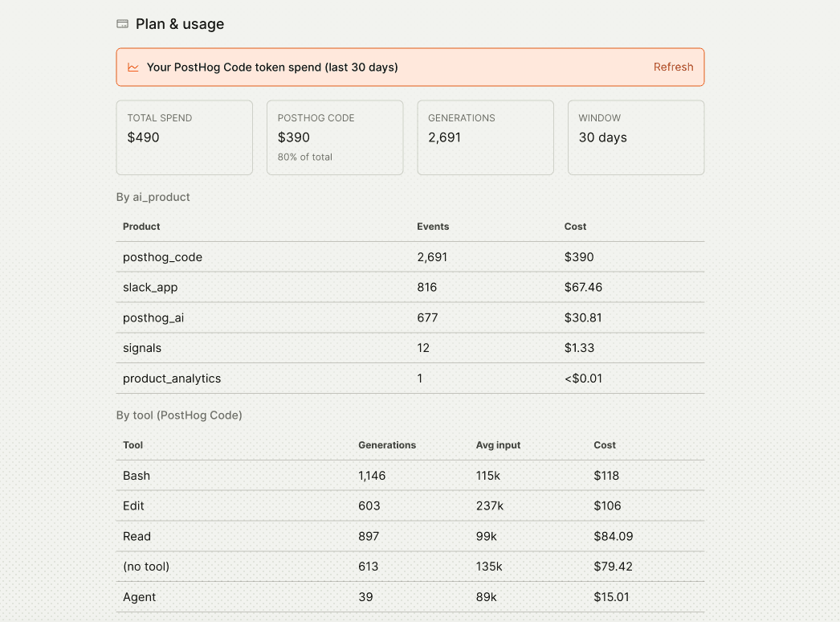Click the Plan & usage heading
The image size is (840, 622).
tap(179, 24)
